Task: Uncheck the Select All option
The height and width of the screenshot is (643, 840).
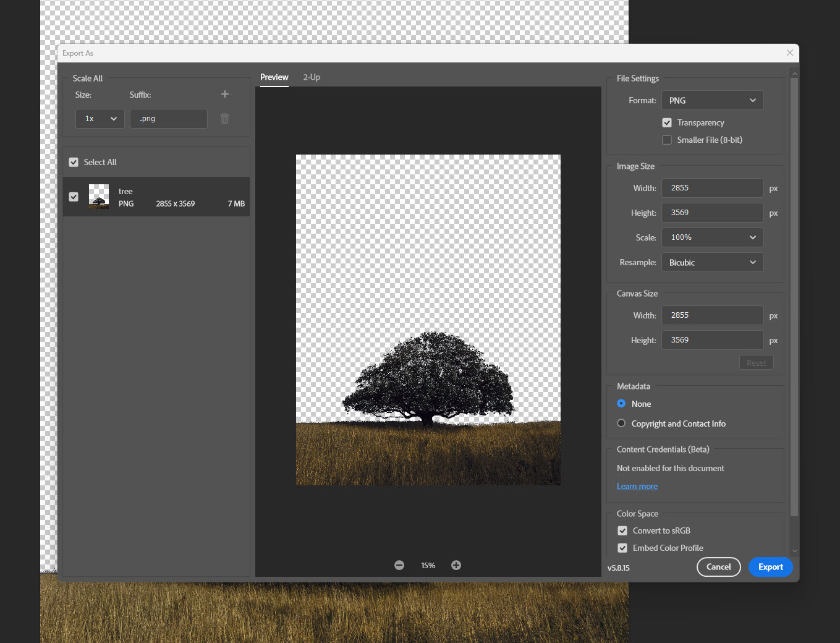Action: [x=74, y=161]
